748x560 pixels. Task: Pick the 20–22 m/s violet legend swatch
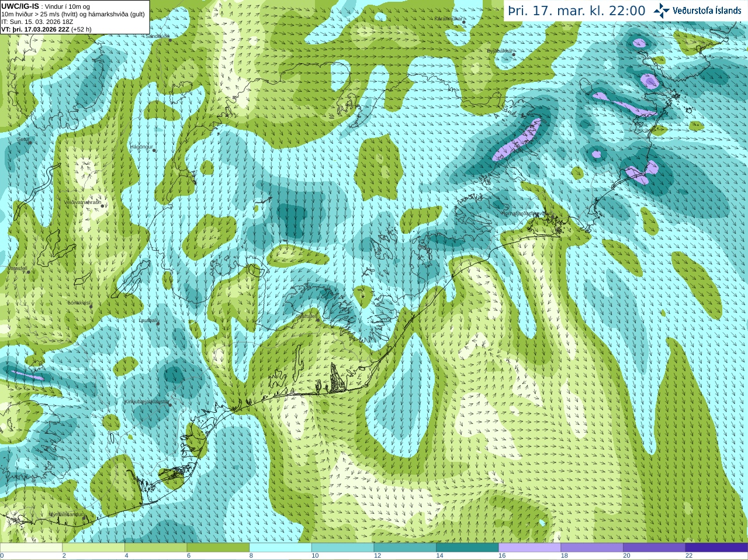coord(654,548)
